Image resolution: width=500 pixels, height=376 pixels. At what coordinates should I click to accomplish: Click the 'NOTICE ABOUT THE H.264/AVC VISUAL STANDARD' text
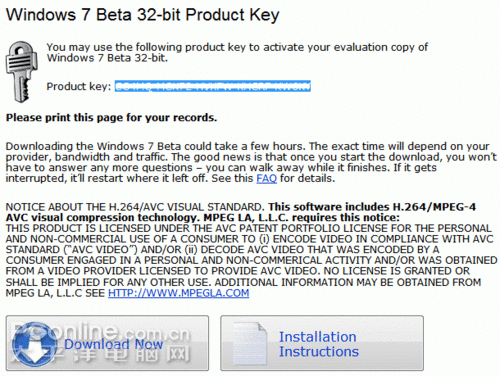tap(135, 207)
